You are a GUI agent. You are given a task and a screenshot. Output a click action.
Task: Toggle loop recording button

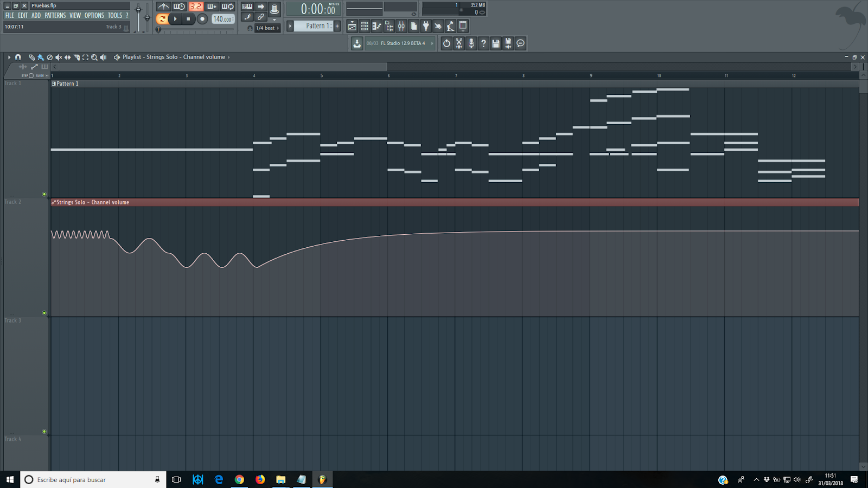[x=228, y=7]
